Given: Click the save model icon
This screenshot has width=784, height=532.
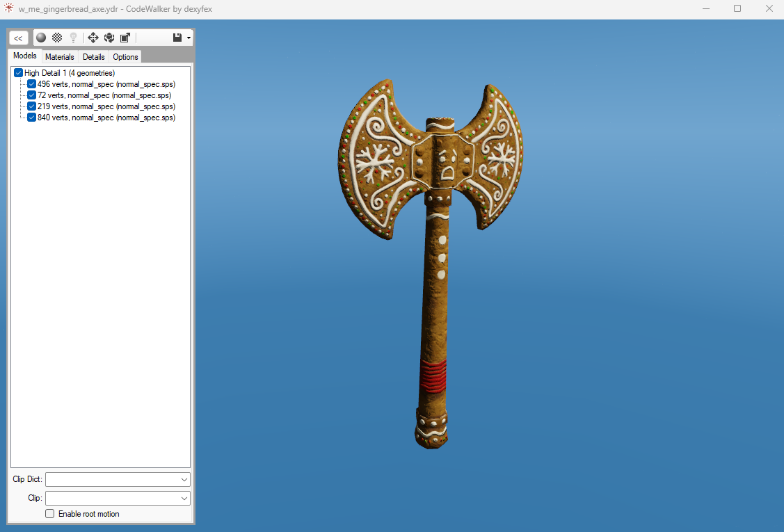Looking at the screenshot, I should coord(178,38).
